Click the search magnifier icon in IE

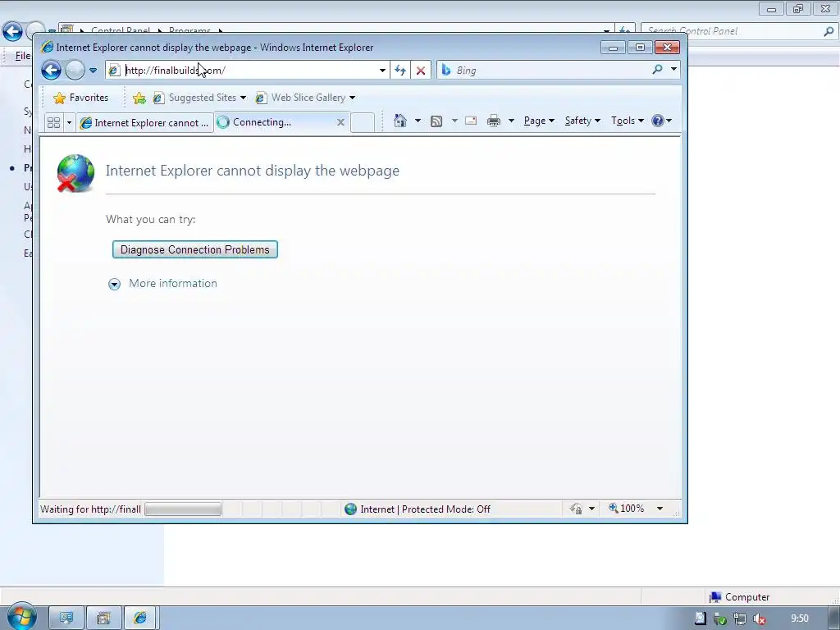(657, 70)
